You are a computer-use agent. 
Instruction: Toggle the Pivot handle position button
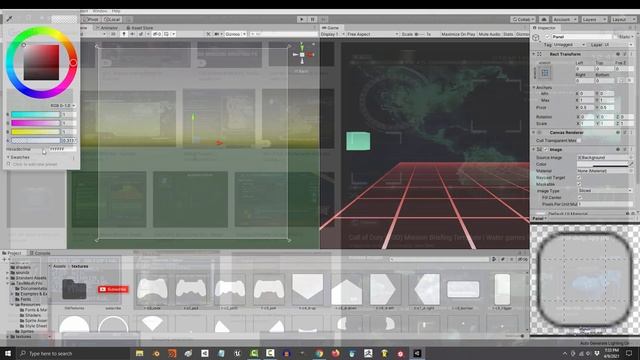pyautogui.click(x=91, y=19)
